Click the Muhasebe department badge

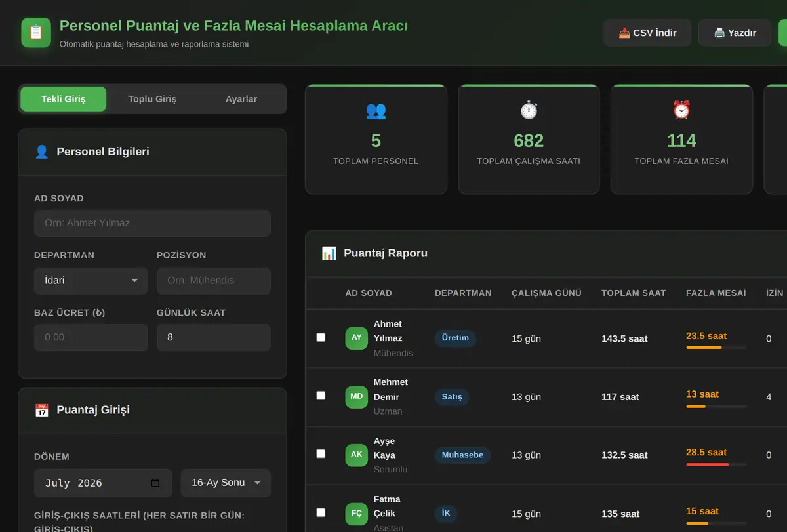point(462,455)
